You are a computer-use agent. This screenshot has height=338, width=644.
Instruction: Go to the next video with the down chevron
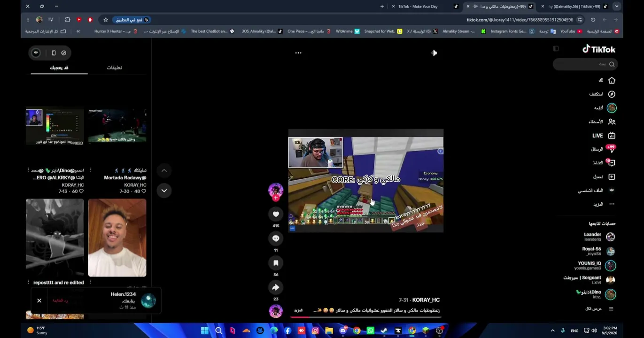tap(164, 190)
